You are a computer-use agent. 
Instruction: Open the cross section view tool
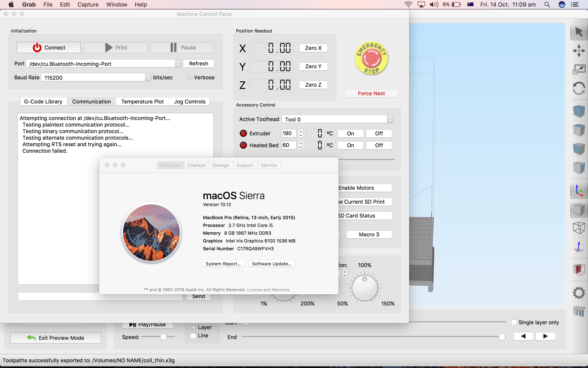tap(579, 270)
